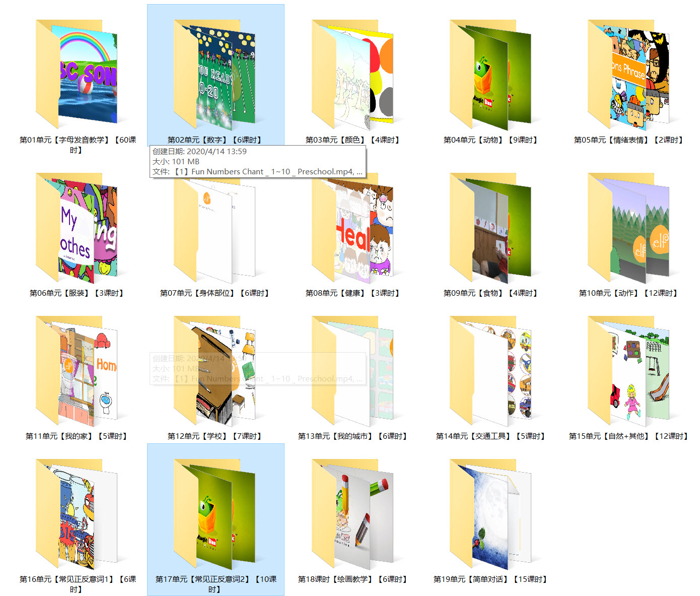Click the 第18课时 绘画教学 folder name label
700x596 pixels.
(x=353, y=579)
